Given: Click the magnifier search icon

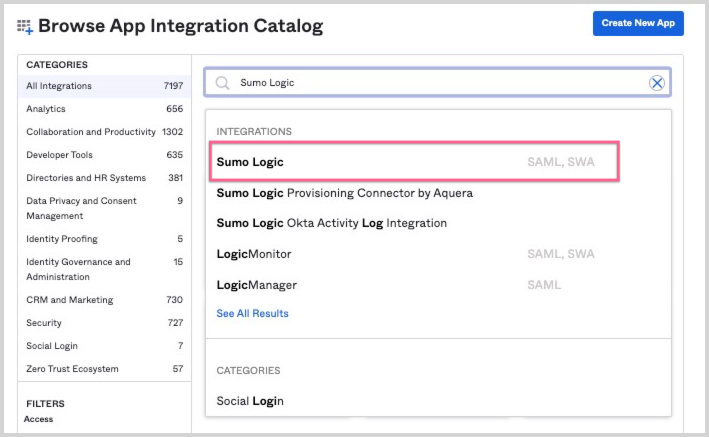Looking at the screenshot, I should point(223,83).
